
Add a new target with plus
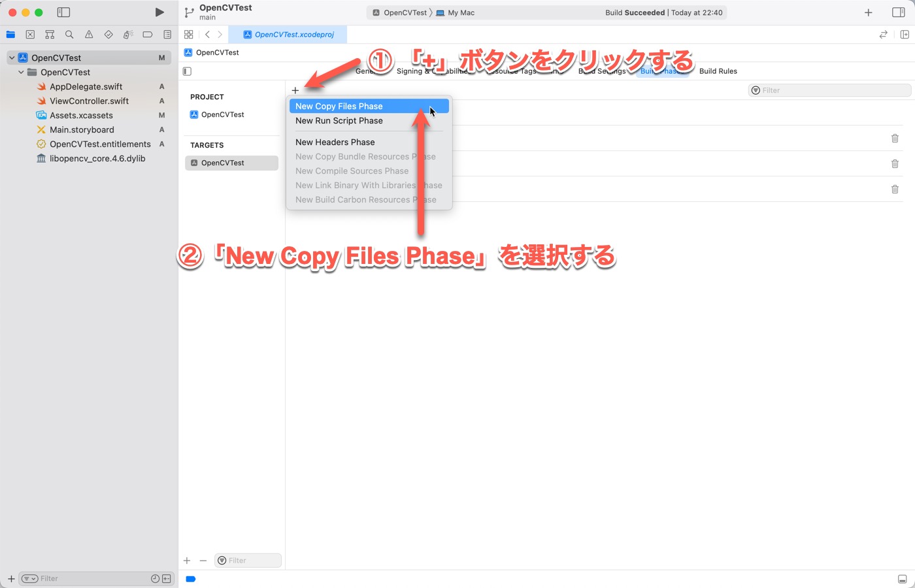coord(187,561)
